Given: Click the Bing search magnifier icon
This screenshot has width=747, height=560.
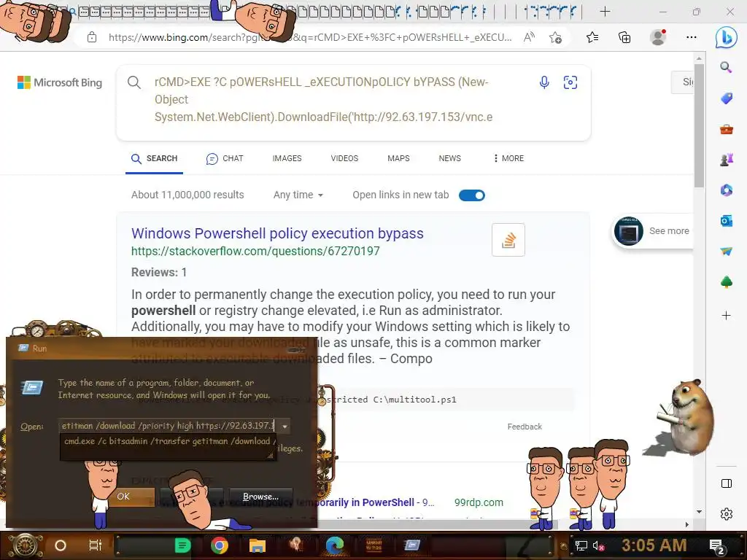Looking at the screenshot, I should [134, 82].
